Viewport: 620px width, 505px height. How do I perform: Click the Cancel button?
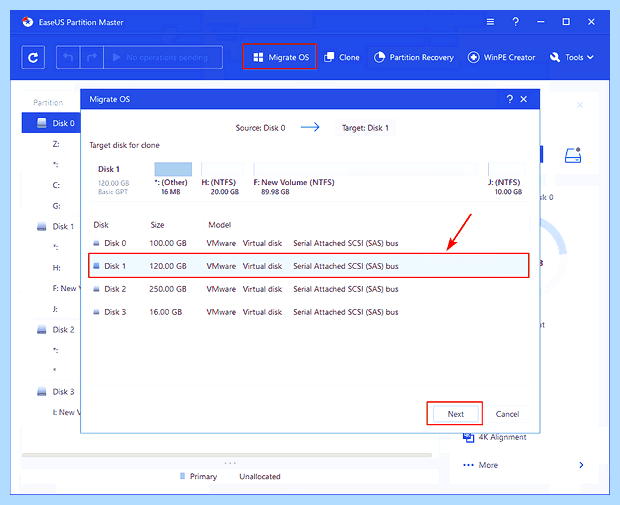click(x=507, y=414)
